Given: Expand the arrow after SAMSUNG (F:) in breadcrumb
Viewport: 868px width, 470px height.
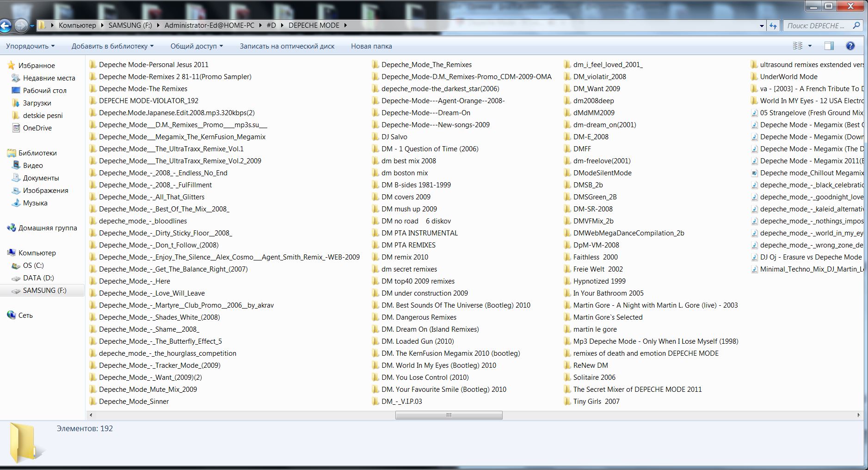Looking at the screenshot, I should (x=158, y=25).
